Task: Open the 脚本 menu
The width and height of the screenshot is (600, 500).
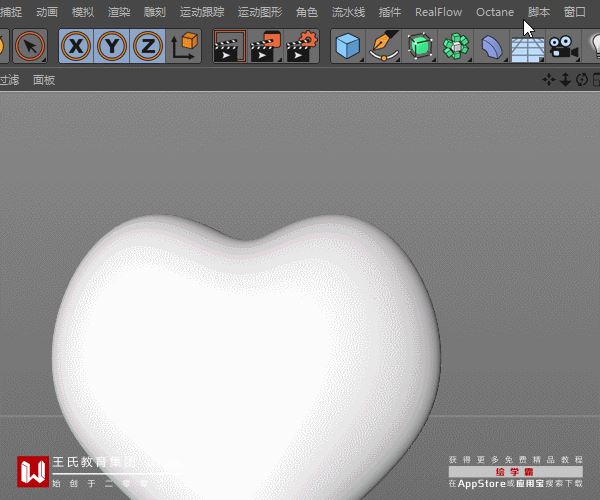Action: [538, 12]
